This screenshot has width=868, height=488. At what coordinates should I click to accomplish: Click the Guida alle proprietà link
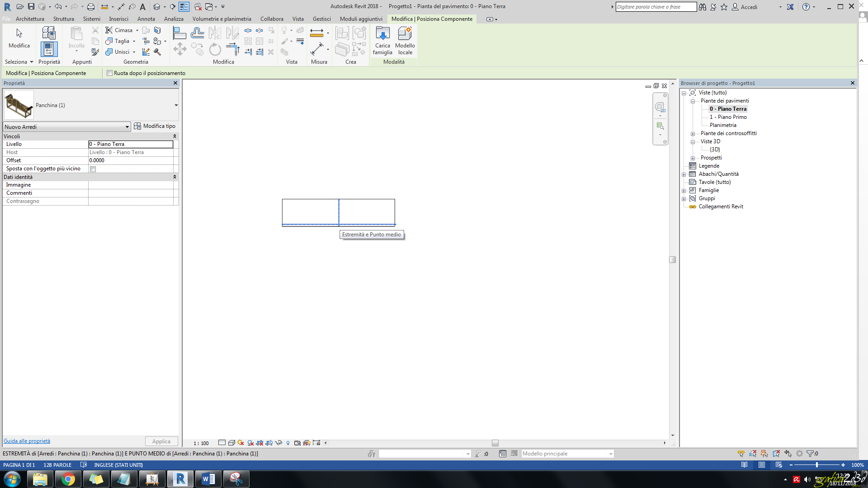tap(27, 441)
